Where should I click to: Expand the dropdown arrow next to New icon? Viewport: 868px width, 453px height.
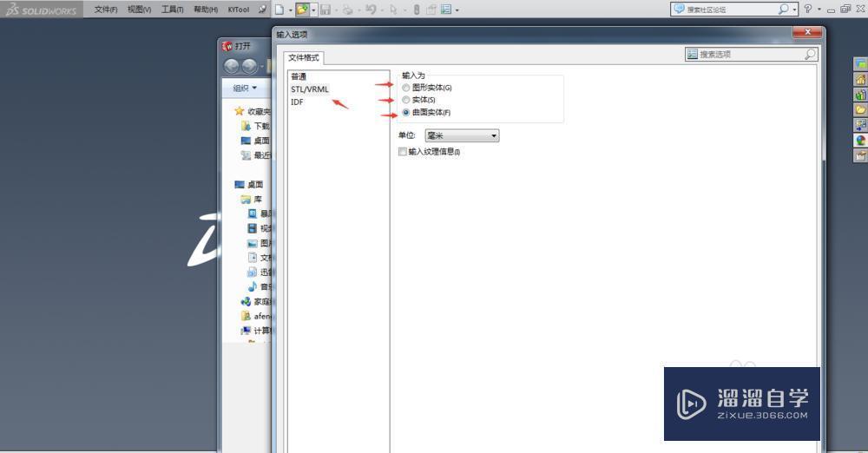(x=291, y=10)
